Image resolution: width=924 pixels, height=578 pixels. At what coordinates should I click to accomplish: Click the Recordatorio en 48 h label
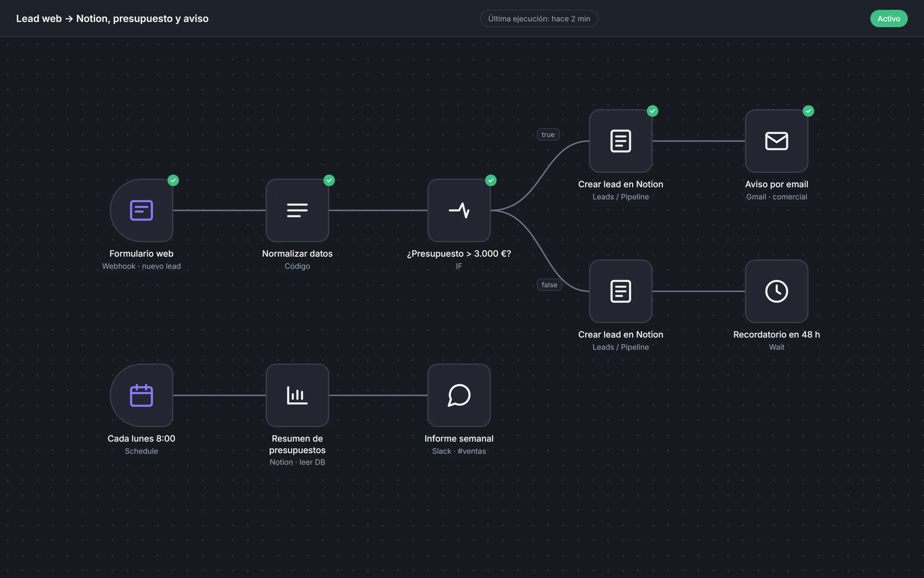tap(777, 334)
